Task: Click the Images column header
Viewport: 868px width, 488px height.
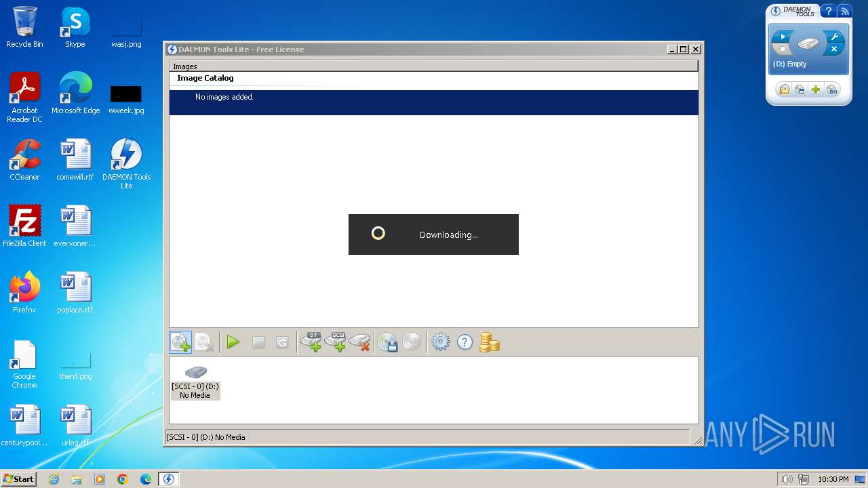Action: [x=433, y=66]
